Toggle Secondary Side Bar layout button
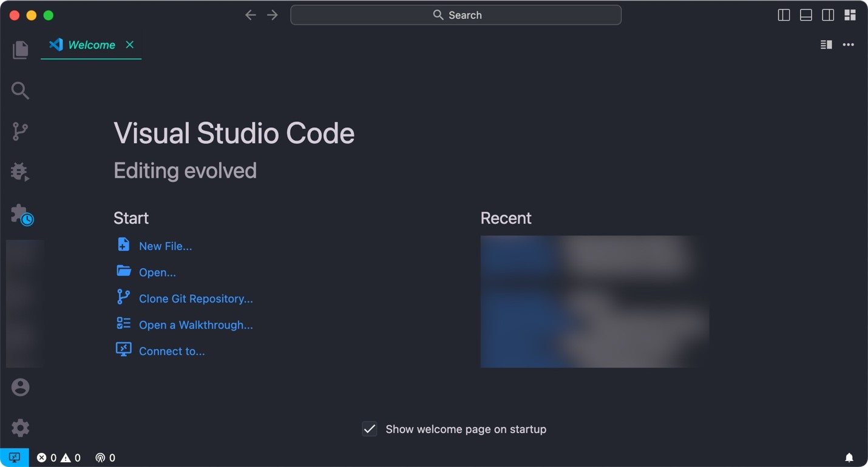 click(x=827, y=15)
